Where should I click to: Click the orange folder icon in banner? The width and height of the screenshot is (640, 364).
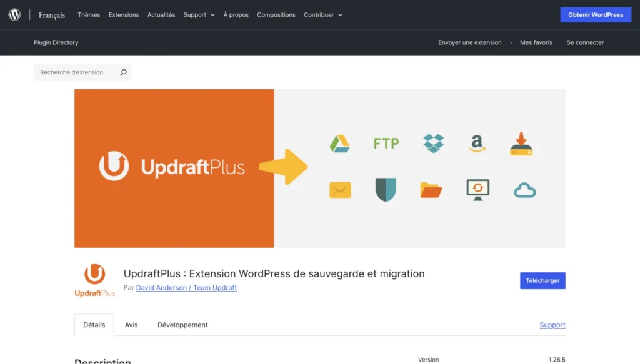point(431,190)
